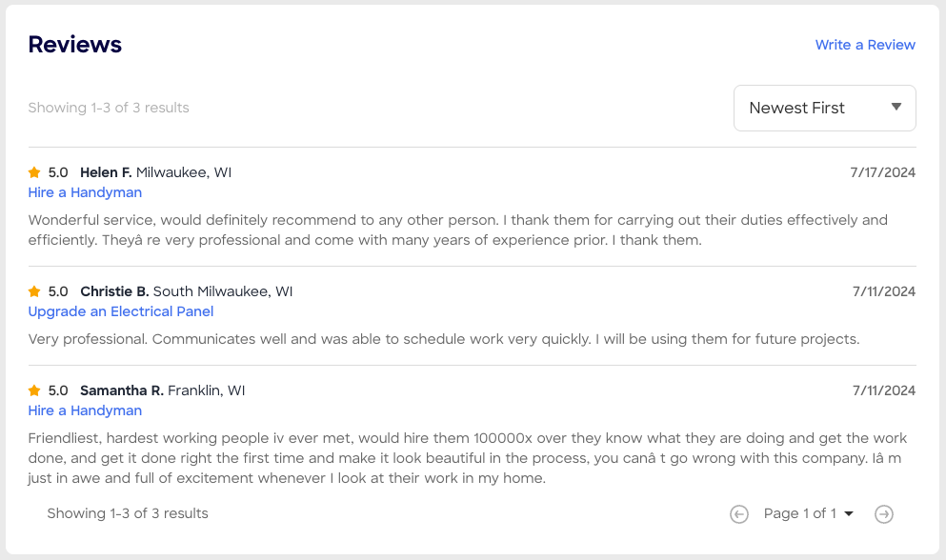Image resolution: width=946 pixels, height=560 pixels.
Task: Follow the Upgrade an Electrical Panel link
Action: point(121,311)
